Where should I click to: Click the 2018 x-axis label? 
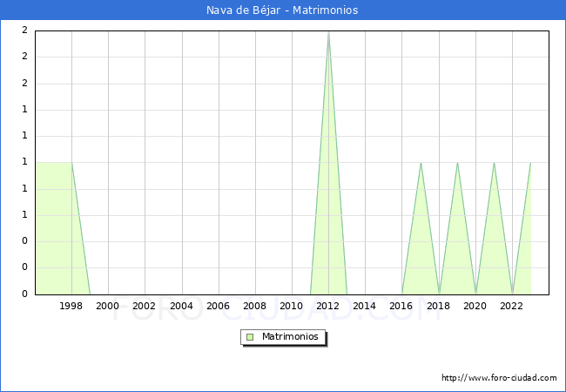(x=439, y=306)
